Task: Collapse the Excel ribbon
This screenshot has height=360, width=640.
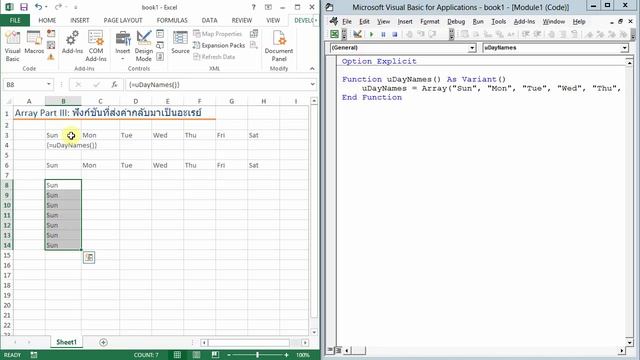Action: pyautogui.click(x=312, y=69)
